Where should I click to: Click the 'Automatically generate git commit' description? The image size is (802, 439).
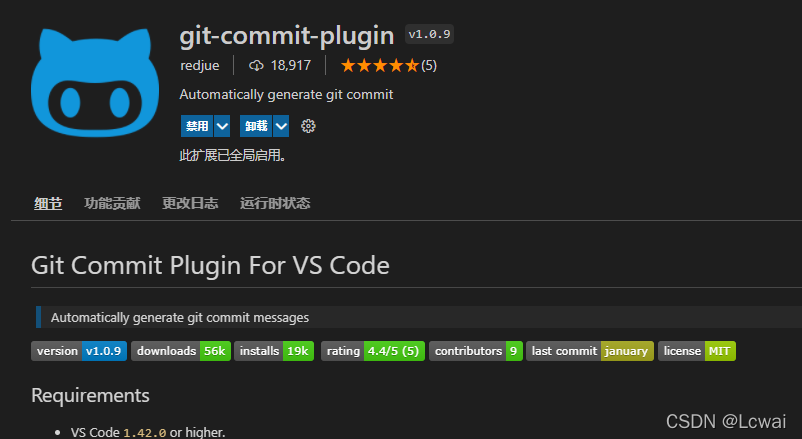click(x=286, y=95)
